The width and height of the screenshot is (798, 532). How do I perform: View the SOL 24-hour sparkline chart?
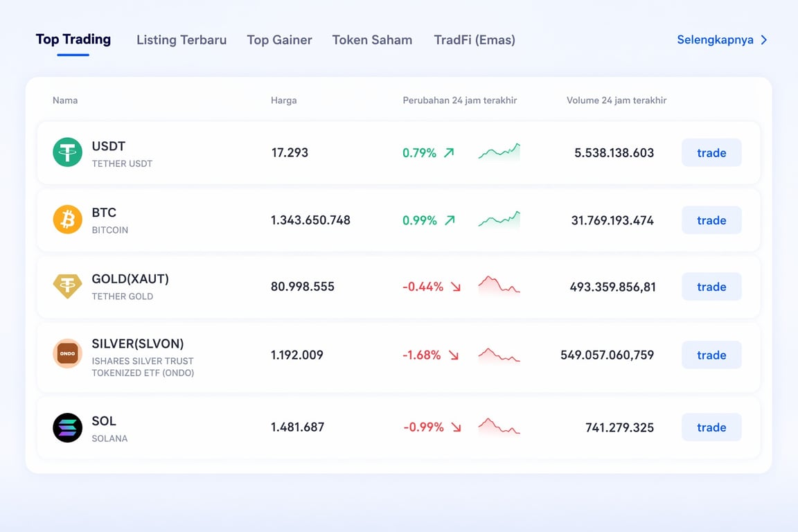coord(499,427)
